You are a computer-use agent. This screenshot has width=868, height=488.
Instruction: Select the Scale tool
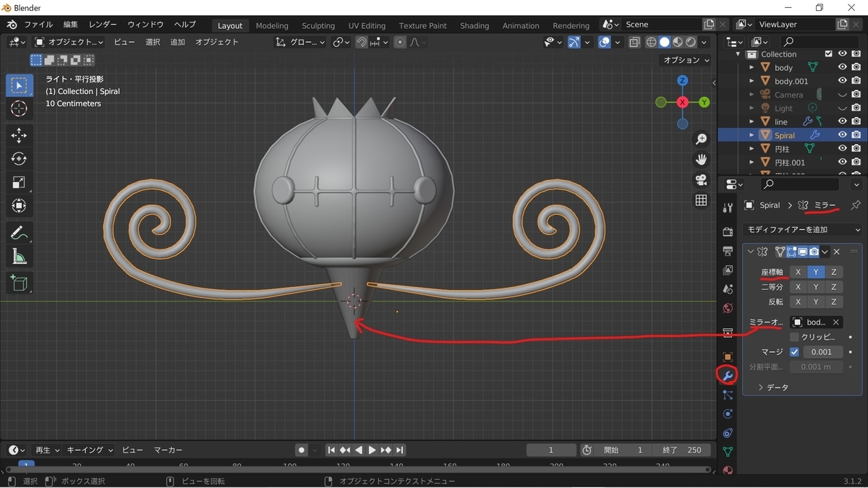(20, 183)
